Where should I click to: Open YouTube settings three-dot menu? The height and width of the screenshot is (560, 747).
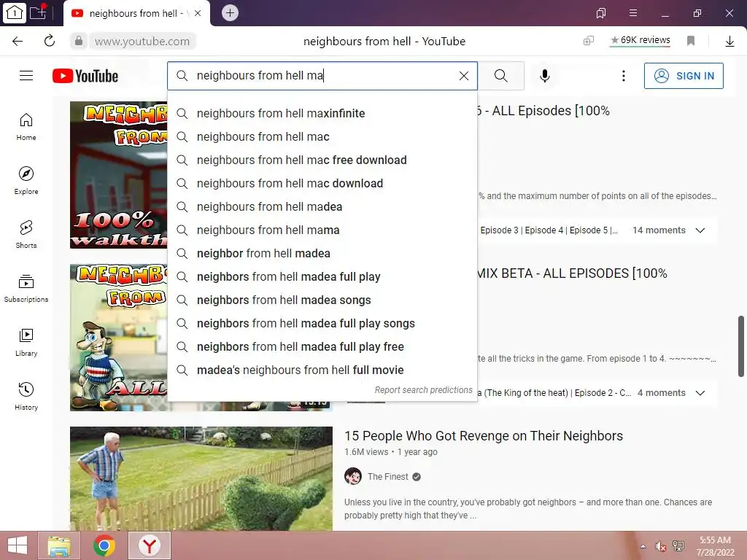623,76
